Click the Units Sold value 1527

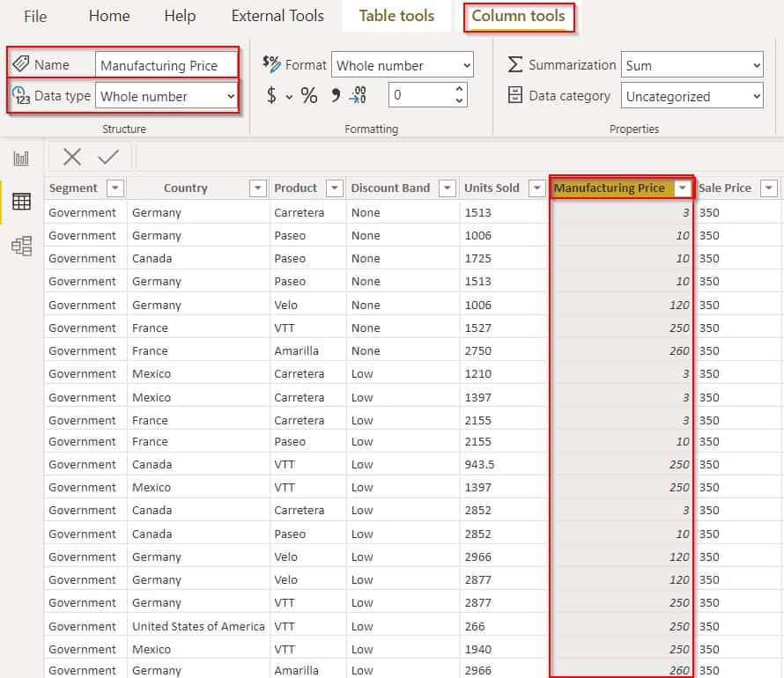pyautogui.click(x=478, y=328)
